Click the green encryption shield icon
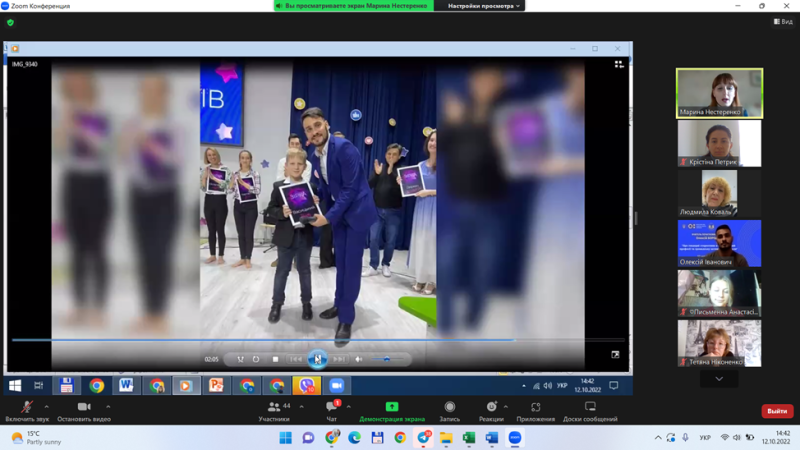 tap(10, 22)
